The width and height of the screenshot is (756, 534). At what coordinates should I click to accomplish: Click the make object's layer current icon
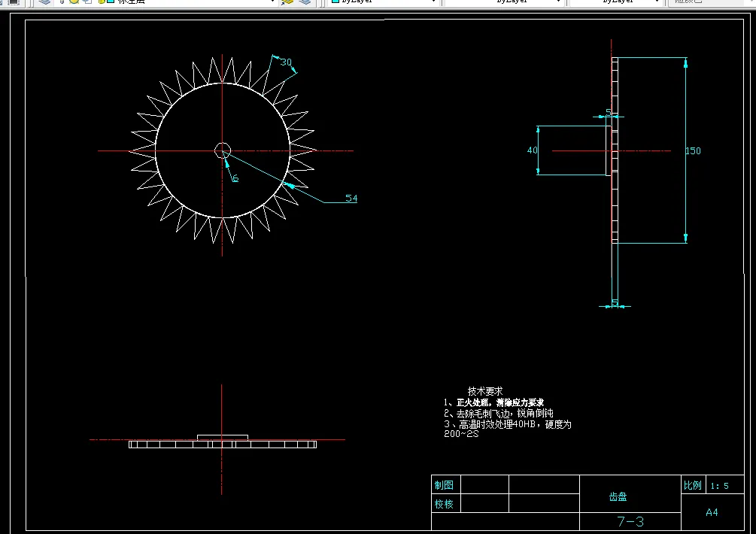287,2
